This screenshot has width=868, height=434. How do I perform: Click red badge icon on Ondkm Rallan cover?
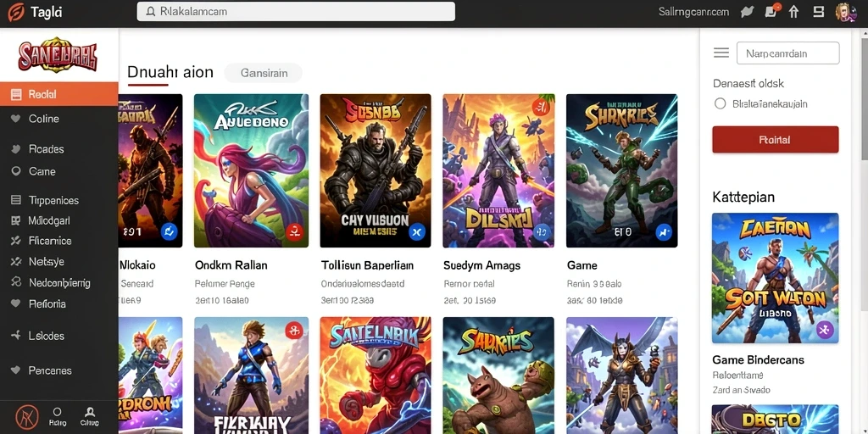pyautogui.click(x=294, y=231)
